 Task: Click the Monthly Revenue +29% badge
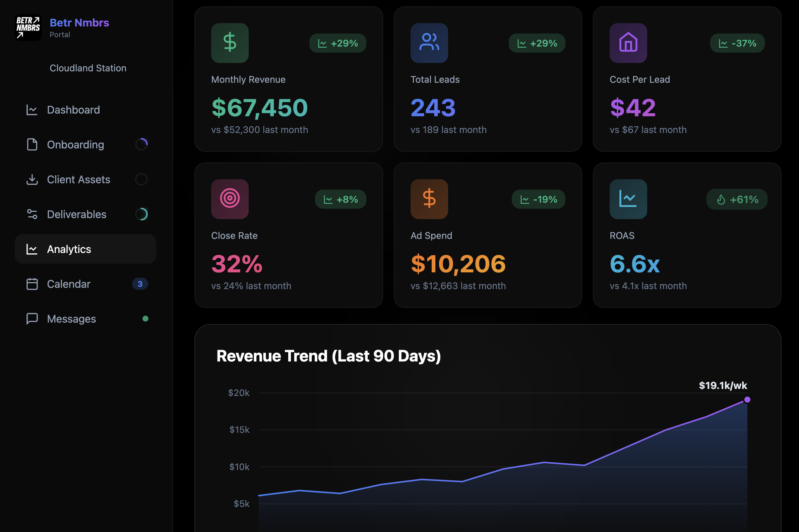point(337,43)
